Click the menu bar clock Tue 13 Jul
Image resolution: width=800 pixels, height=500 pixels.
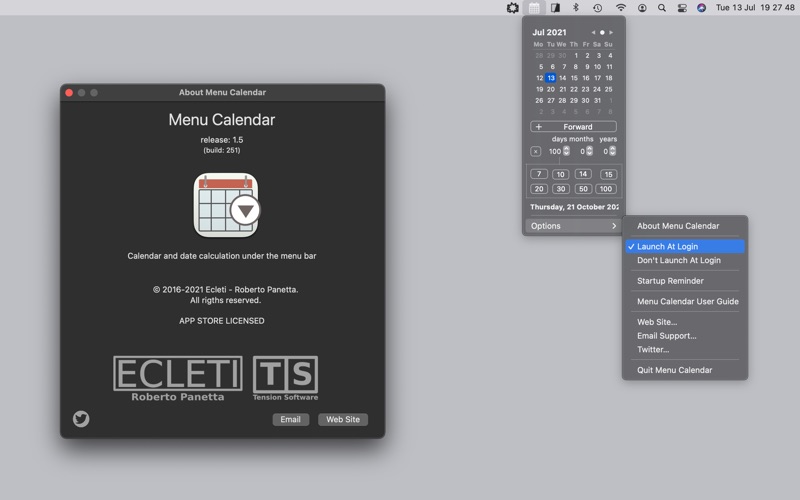[x=755, y=8]
